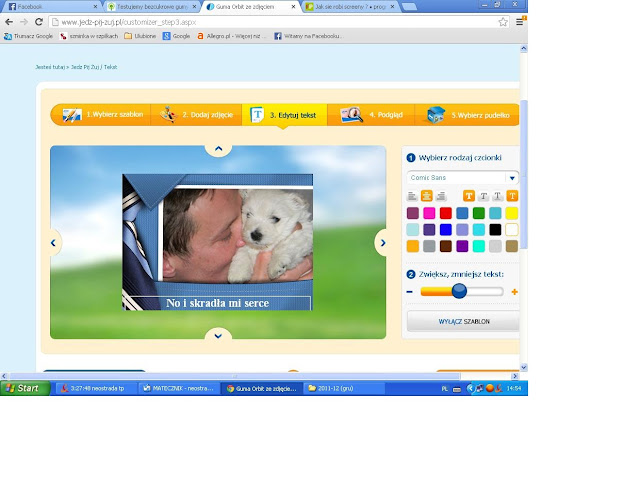This screenshot has height=480, width=640.
Task: Click the page vertical scrollbar
Action: point(524,173)
